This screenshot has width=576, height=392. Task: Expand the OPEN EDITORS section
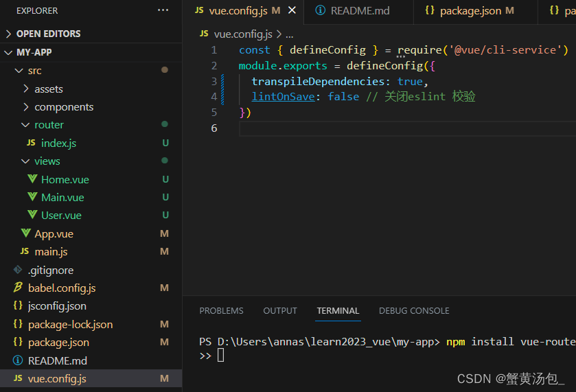point(8,34)
